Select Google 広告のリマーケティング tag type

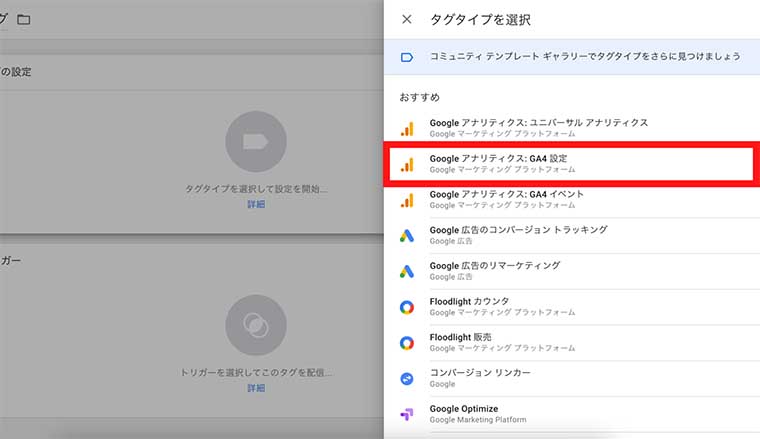[572, 271]
